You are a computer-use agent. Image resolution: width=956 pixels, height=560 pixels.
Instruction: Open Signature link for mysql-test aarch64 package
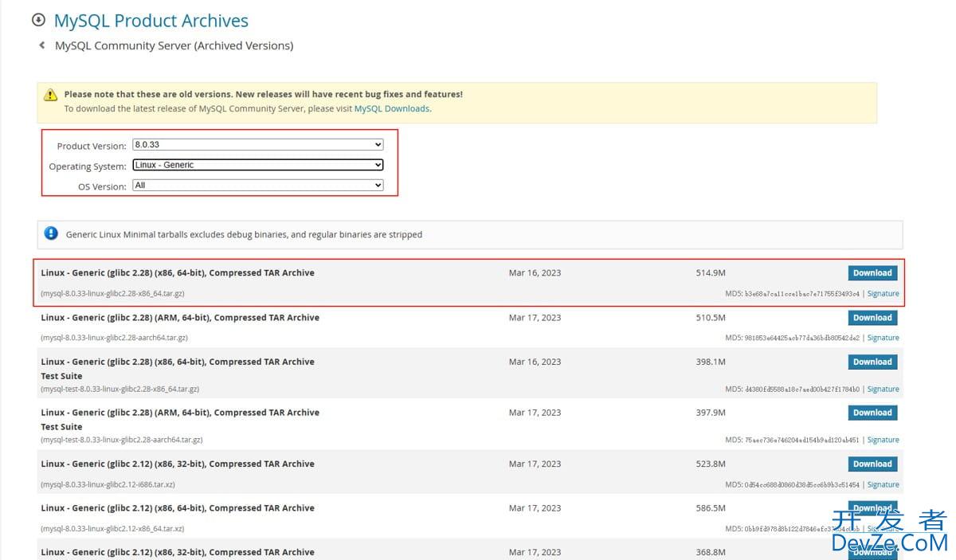[x=883, y=440]
